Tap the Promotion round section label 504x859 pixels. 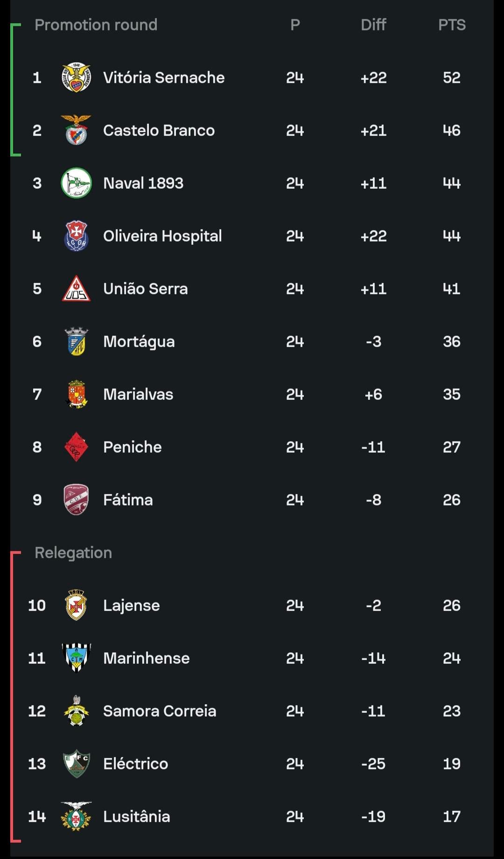click(x=96, y=25)
